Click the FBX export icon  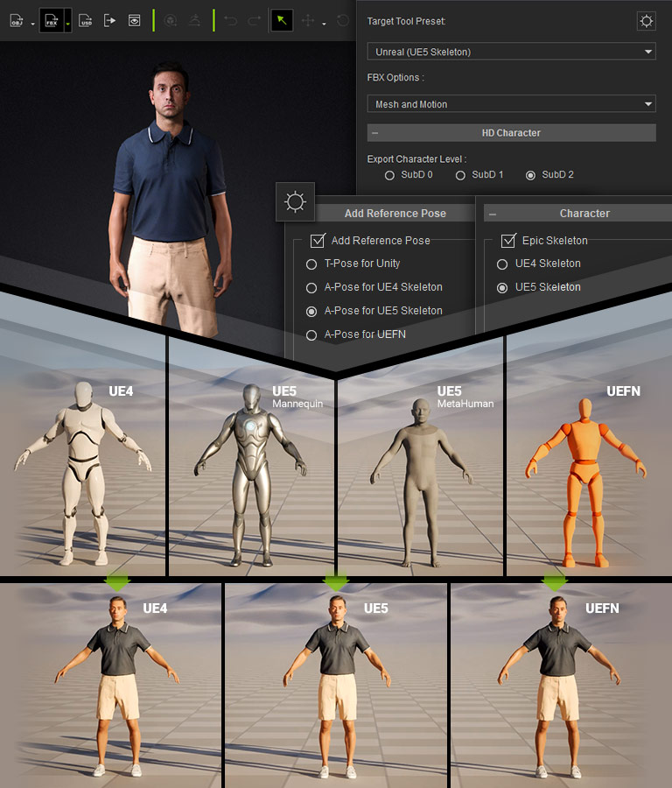(x=51, y=20)
